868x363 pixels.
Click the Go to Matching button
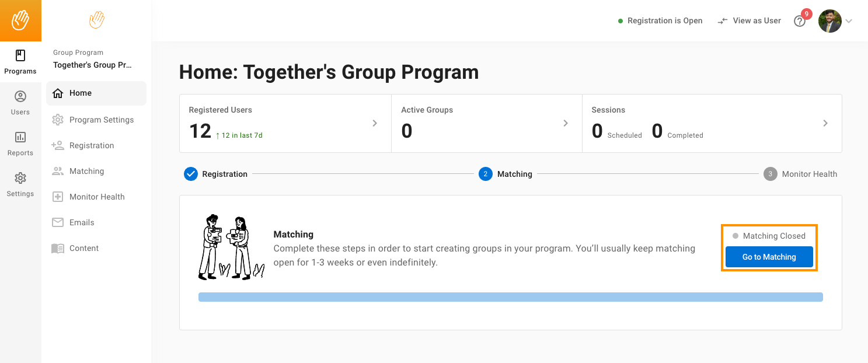point(769,257)
